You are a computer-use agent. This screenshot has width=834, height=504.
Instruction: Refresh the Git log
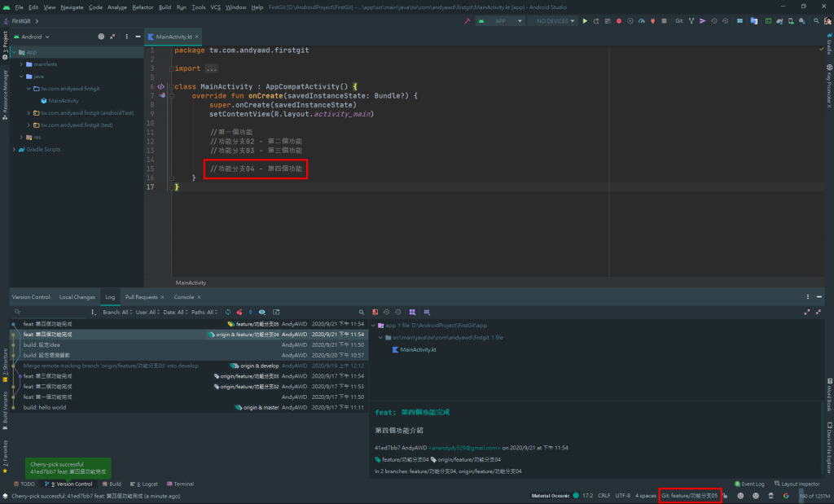[228, 312]
